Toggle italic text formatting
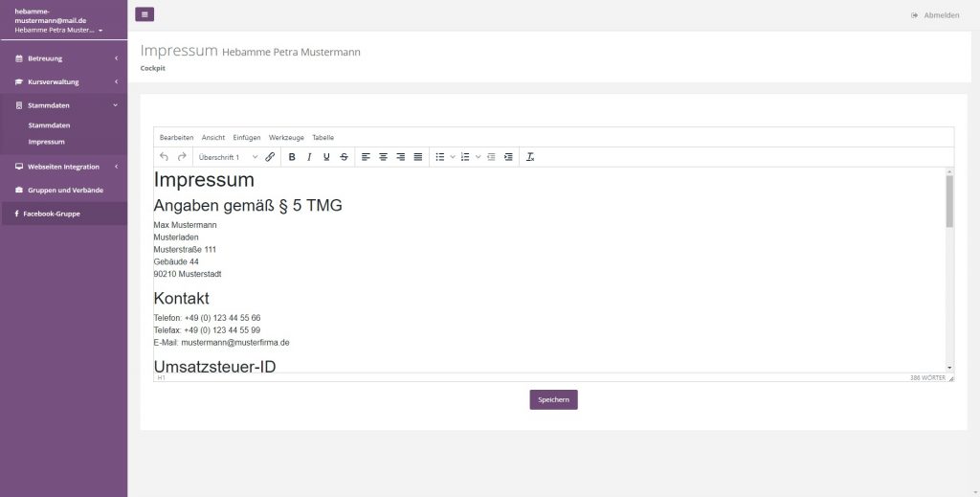Screen dimensions: 980x497 pos(309,157)
